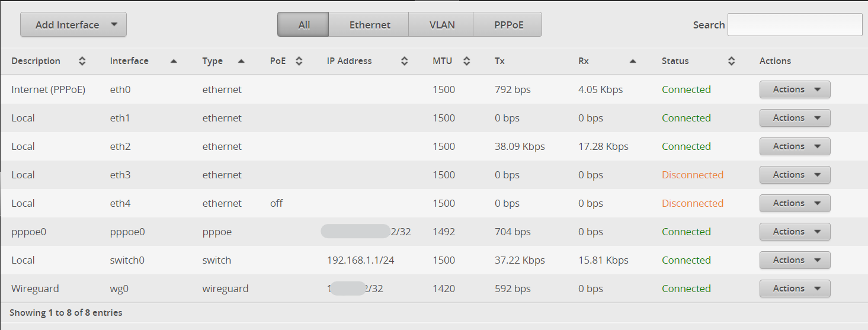Open Actions dropdown for eth0
The width and height of the screenshot is (868, 330).
click(x=795, y=89)
